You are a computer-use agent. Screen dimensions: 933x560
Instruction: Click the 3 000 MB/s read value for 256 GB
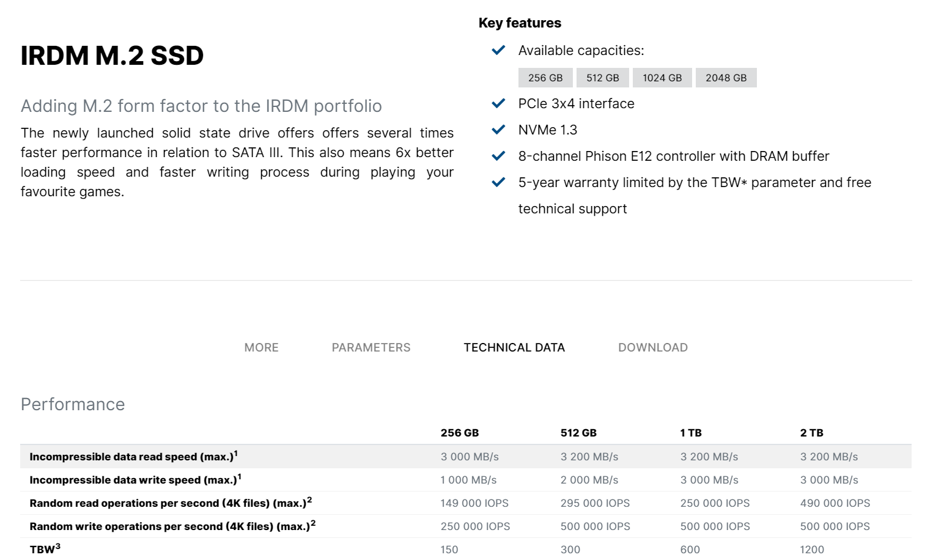(470, 457)
